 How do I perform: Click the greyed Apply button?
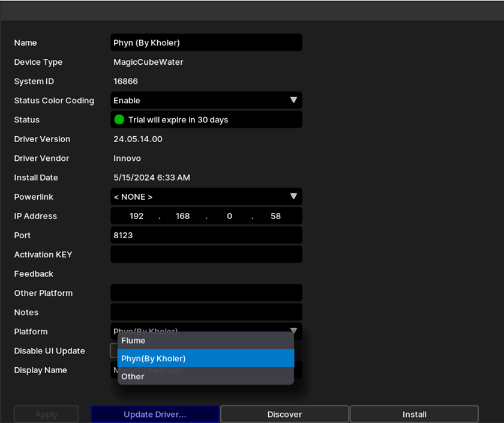click(46, 415)
